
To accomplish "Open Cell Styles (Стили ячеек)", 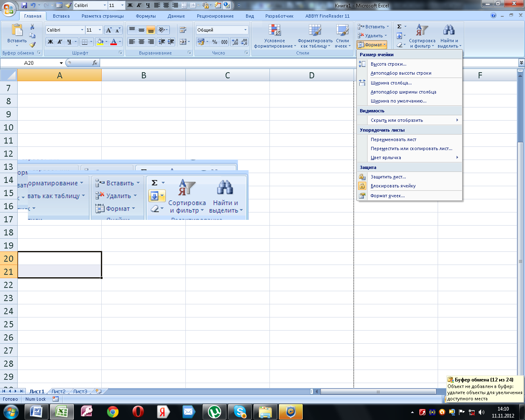I will (342, 36).
